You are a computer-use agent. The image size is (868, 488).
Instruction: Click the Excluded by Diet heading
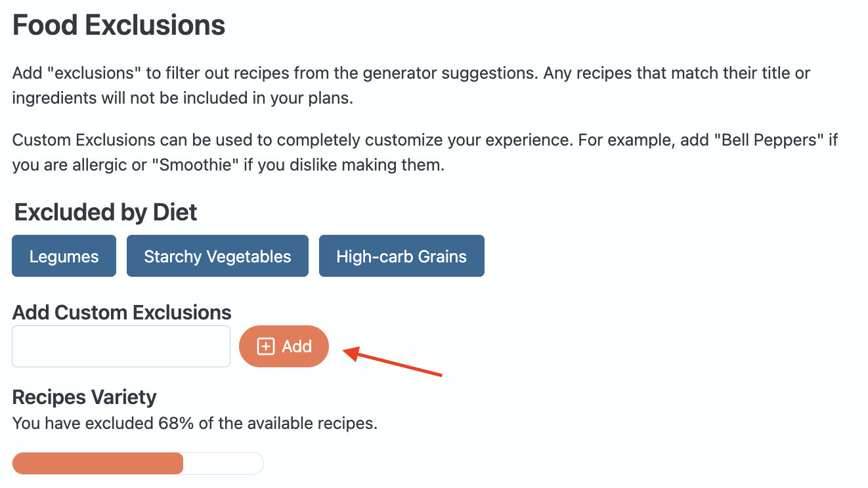(x=106, y=213)
